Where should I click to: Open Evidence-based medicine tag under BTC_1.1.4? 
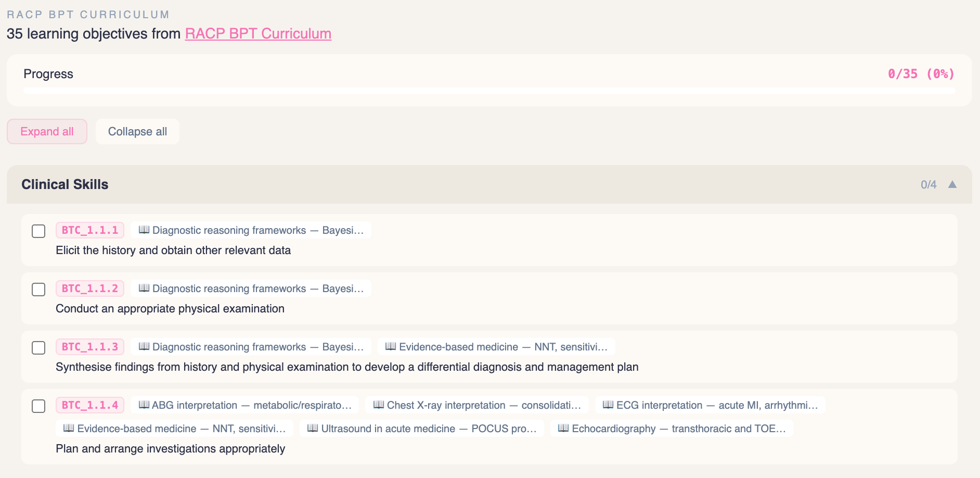coord(174,429)
